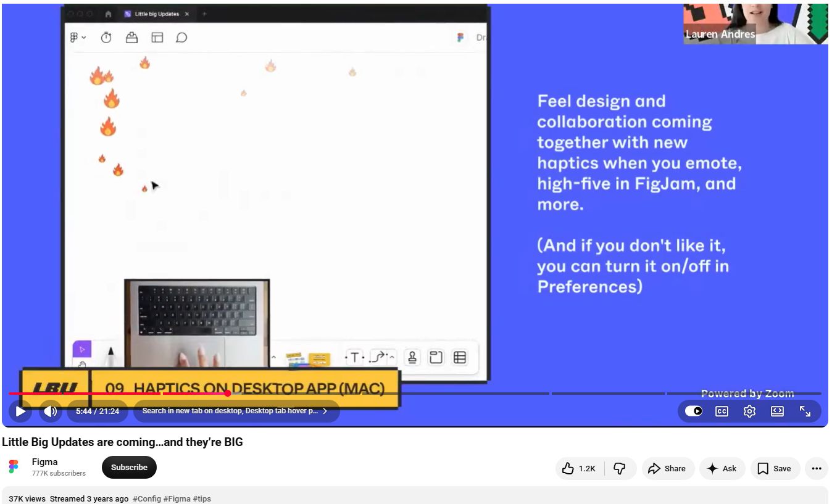Image resolution: width=832 pixels, height=504 pixels.
Task: Click the 5:44 / 21:24 time display
Action: pyautogui.click(x=98, y=411)
